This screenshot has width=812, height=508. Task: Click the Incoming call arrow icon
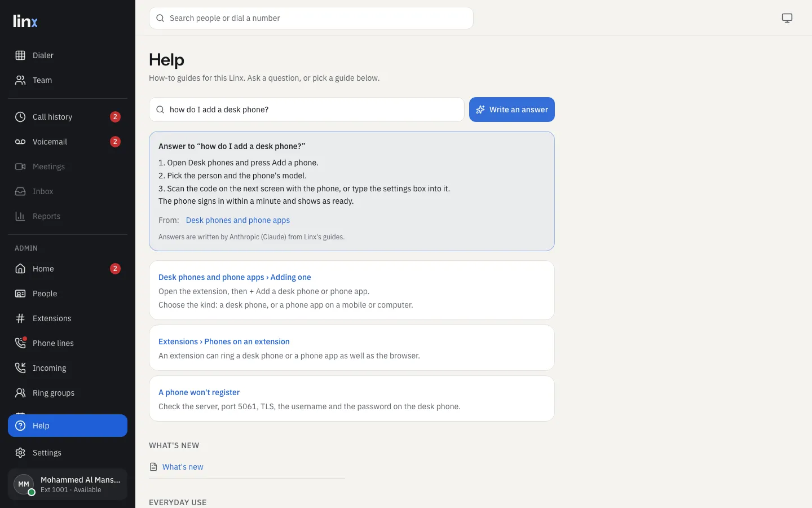(x=20, y=368)
